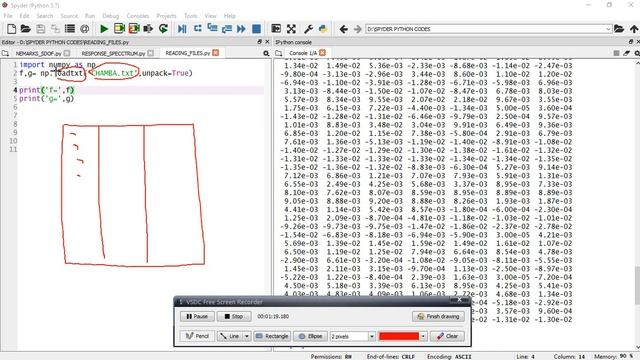Select the Line drawing tool
640x360 pixels.
[229, 336]
